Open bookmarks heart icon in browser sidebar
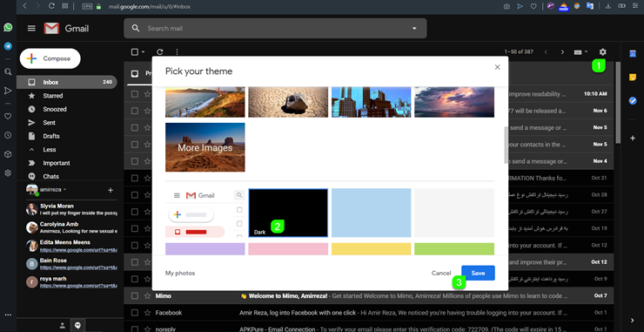The height and width of the screenshot is (332, 644). (x=8, y=117)
